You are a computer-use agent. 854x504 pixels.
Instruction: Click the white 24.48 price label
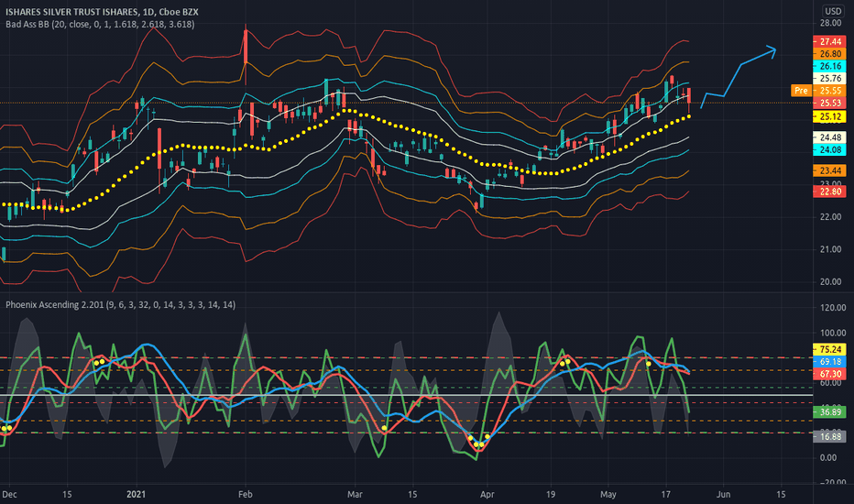pyautogui.click(x=829, y=137)
